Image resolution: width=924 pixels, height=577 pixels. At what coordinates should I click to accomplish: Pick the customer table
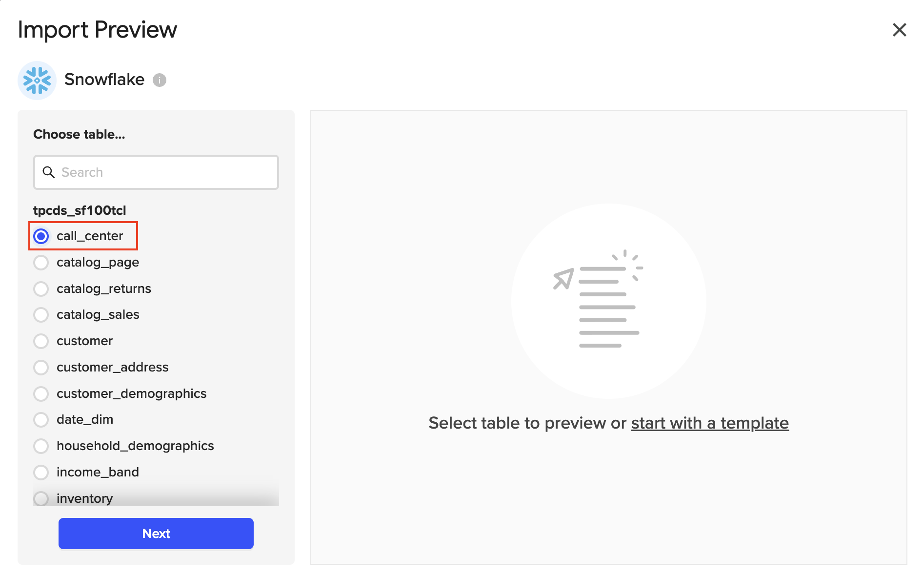tap(41, 341)
